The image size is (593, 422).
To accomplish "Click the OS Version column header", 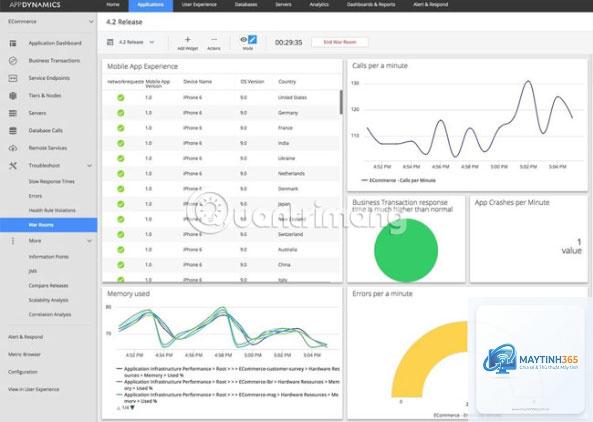I will [x=252, y=82].
